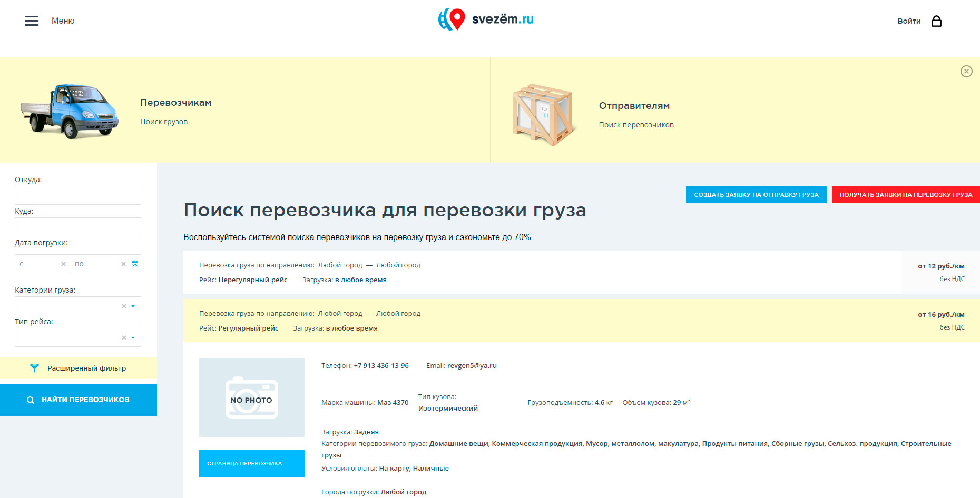Screen dimensions: 980x498
Task: Clear the start date field
Action: click(63, 264)
